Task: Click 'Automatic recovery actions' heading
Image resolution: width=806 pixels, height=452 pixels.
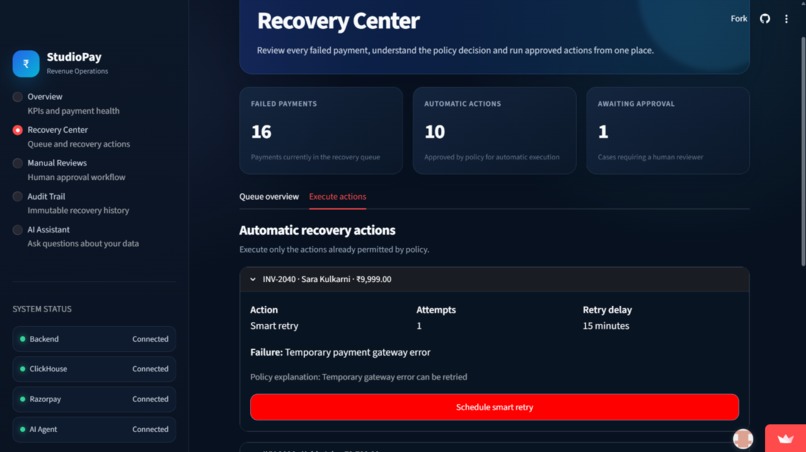Action: [x=317, y=230]
